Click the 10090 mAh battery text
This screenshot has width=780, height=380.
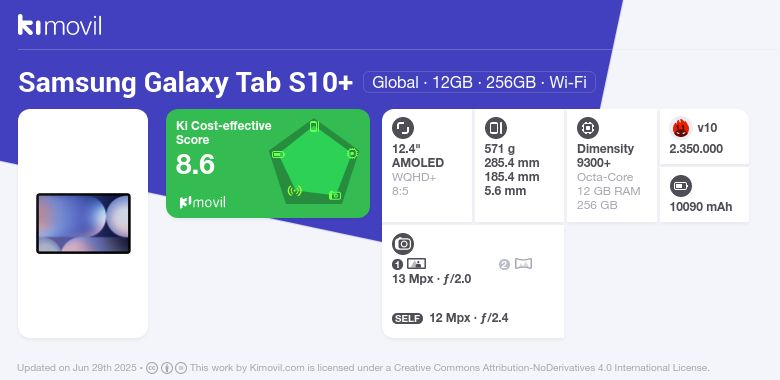[x=700, y=207]
